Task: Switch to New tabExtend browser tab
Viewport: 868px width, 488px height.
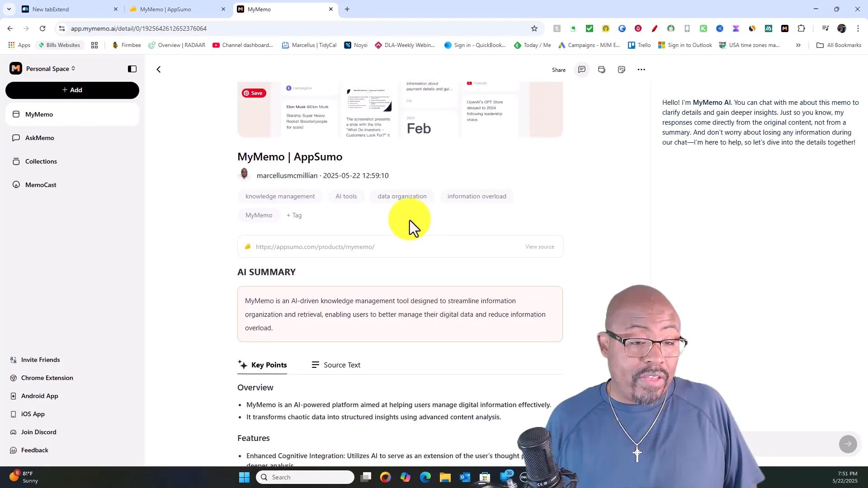Action: point(70,9)
